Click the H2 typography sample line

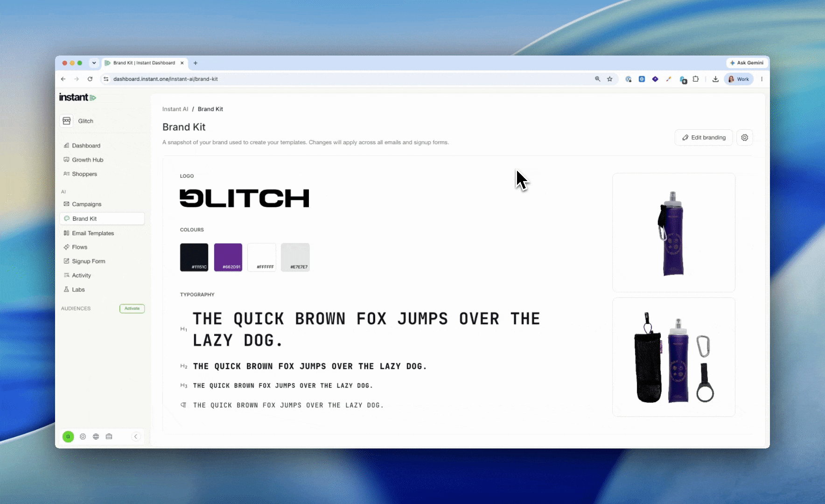tap(310, 366)
